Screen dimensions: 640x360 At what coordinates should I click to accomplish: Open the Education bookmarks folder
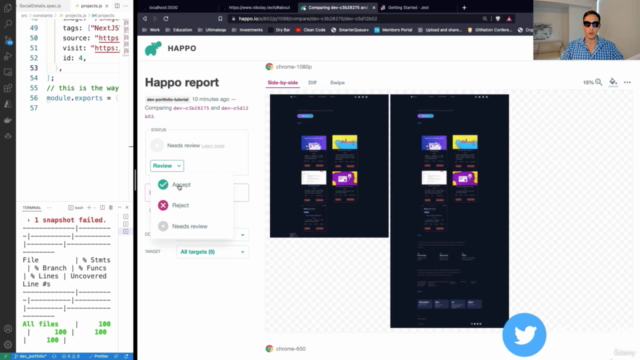[x=179, y=30]
